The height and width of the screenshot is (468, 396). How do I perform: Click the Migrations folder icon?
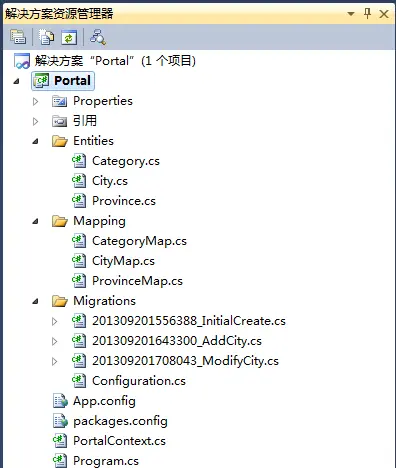(60, 301)
